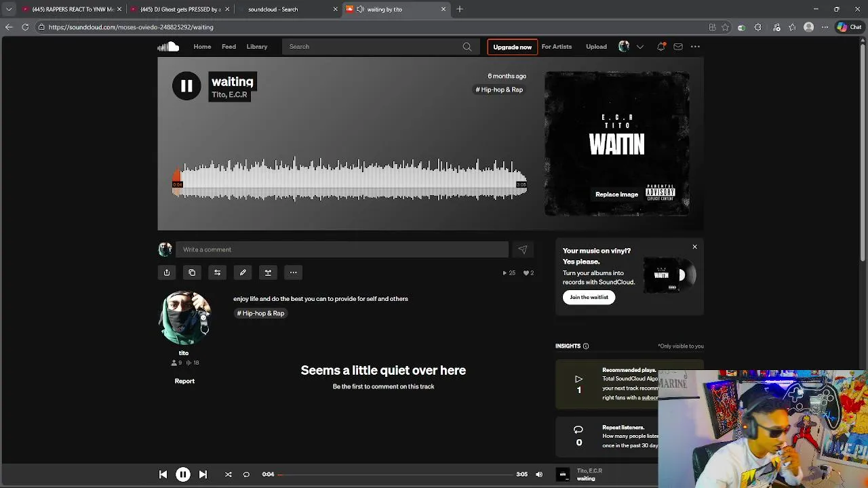The height and width of the screenshot is (488, 868).
Task: Open the header more options ellipsis
Action: tap(695, 47)
